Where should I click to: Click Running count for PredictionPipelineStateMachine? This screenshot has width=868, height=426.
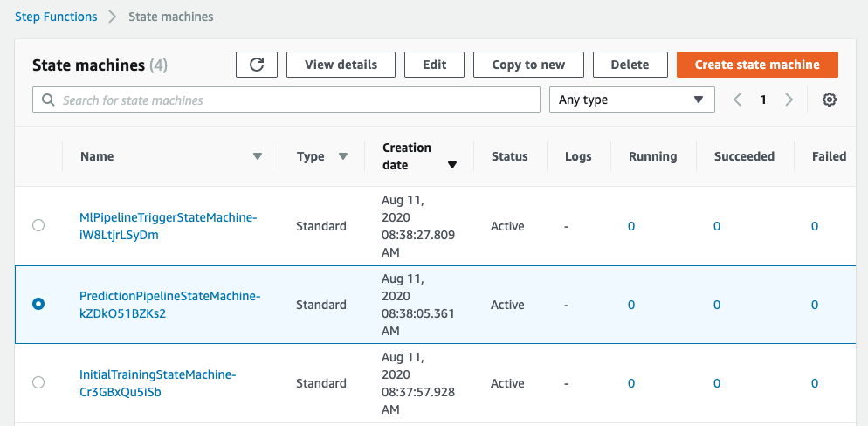pyautogui.click(x=631, y=305)
